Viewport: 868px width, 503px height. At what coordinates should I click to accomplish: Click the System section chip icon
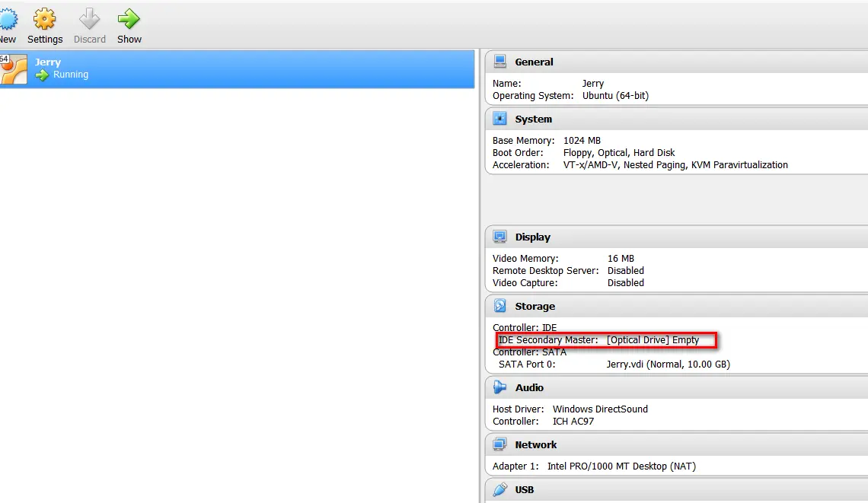[x=500, y=119]
